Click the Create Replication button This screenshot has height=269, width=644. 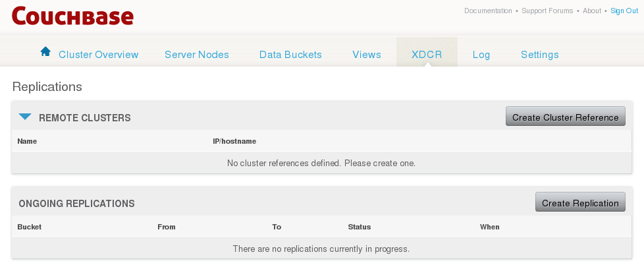point(580,202)
